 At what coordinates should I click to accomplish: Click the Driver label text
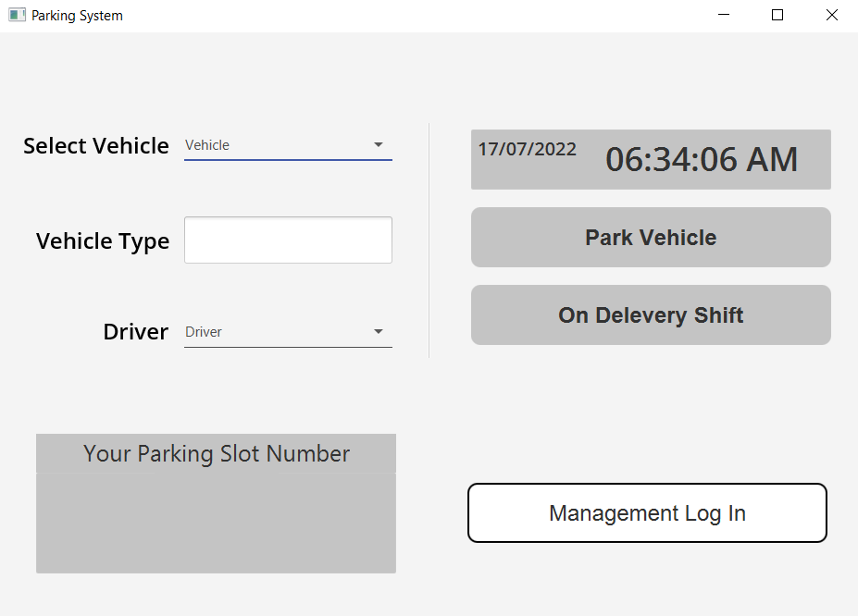pyautogui.click(x=135, y=332)
